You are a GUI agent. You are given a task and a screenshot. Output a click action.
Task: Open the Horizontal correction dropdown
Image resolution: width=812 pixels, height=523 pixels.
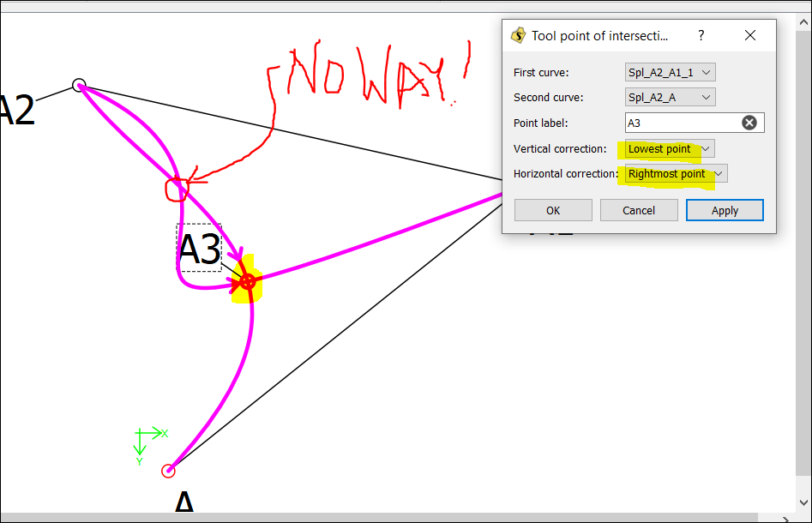[676, 174]
